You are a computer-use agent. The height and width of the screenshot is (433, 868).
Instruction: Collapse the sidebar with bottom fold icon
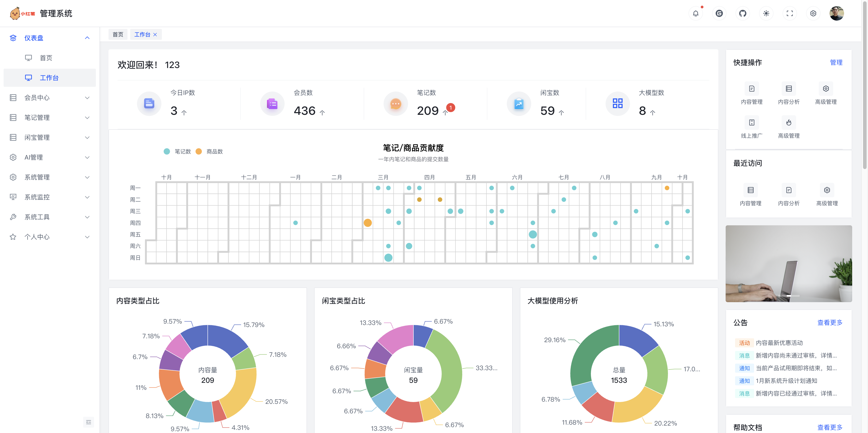(x=88, y=422)
